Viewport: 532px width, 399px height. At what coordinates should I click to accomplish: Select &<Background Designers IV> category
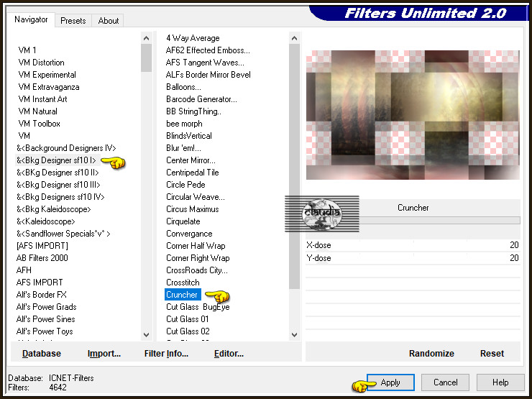point(66,148)
